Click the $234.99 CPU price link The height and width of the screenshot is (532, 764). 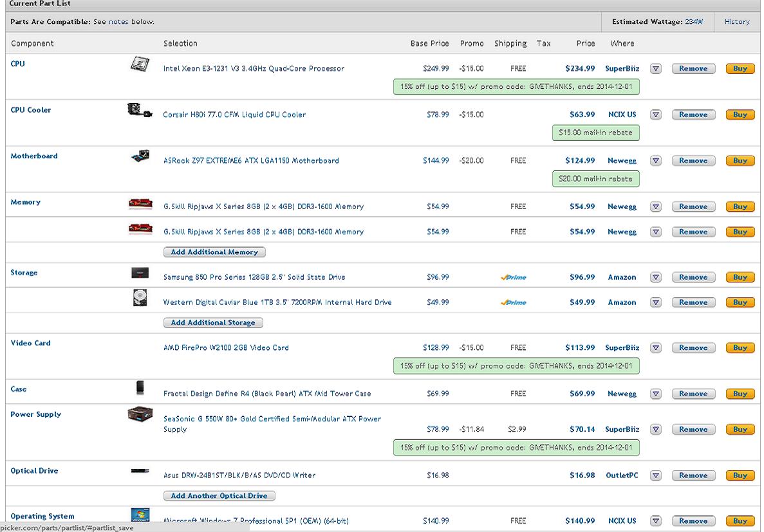click(x=580, y=69)
